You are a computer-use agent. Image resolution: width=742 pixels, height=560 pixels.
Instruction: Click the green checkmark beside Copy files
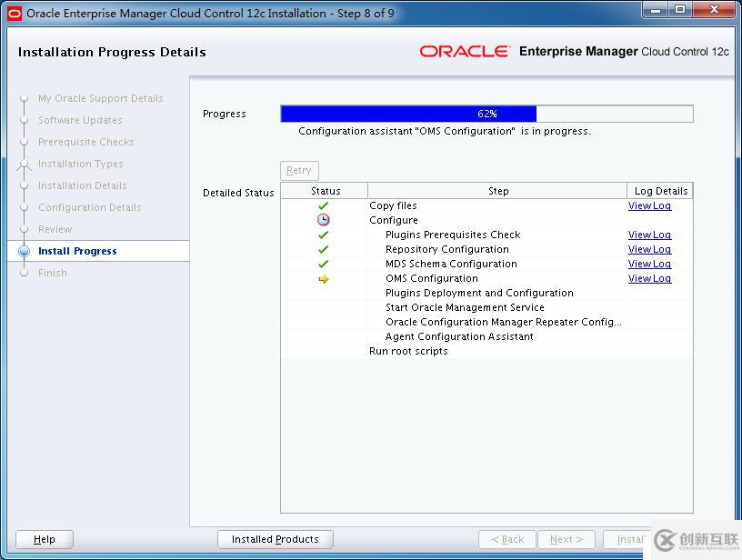tap(322, 205)
